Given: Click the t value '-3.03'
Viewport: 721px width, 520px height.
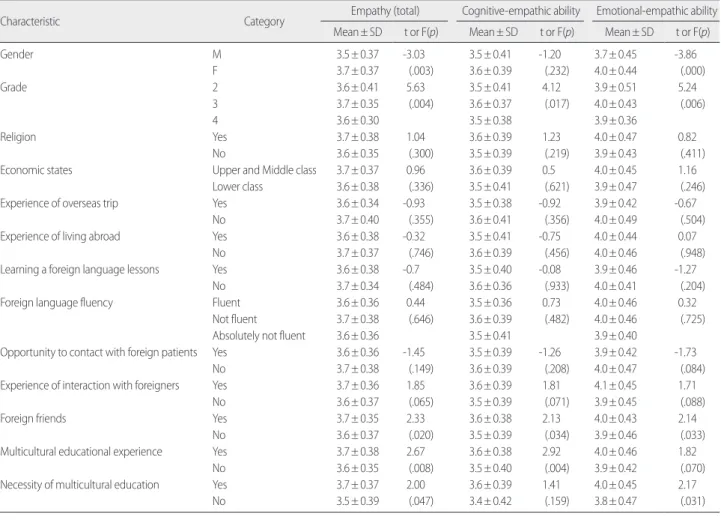Looking at the screenshot, I should (414, 54).
